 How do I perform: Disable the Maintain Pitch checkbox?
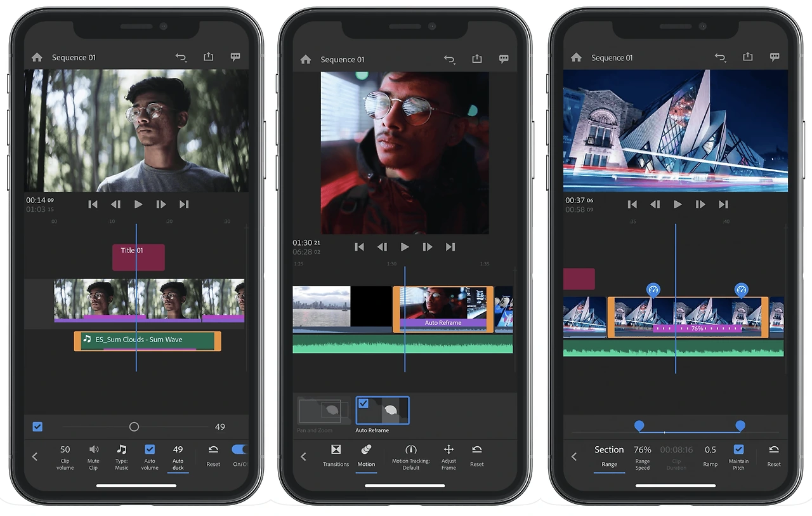(738, 449)
